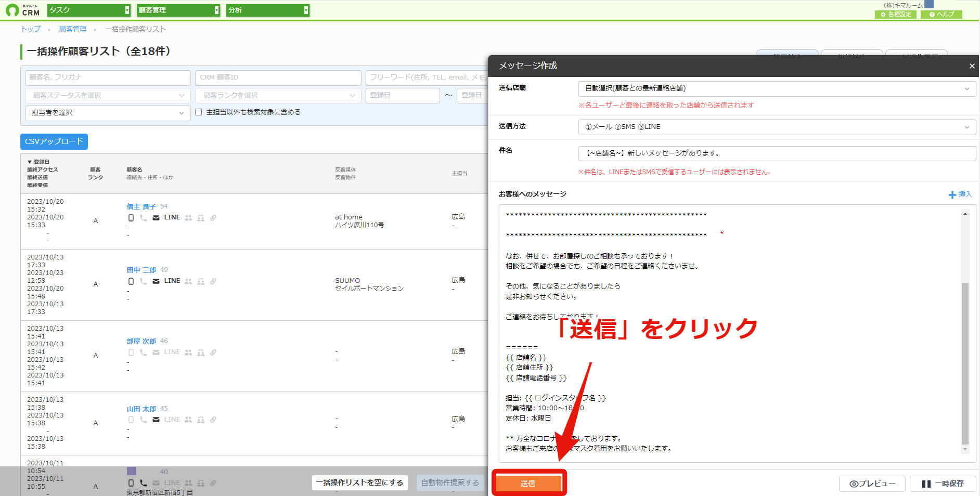Click the プレビュー preview button

click(x=872, y=484)
